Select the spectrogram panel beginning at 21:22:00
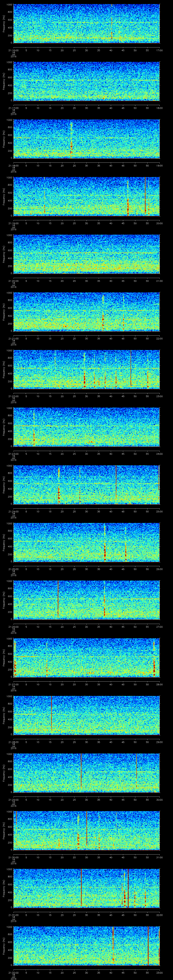The image size is (173, 980). point(86,369)
